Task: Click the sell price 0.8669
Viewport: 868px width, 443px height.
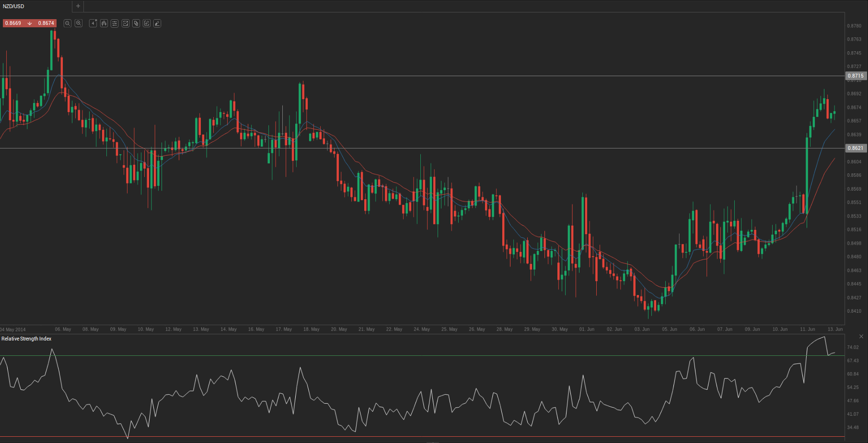Action: (13, 23)
